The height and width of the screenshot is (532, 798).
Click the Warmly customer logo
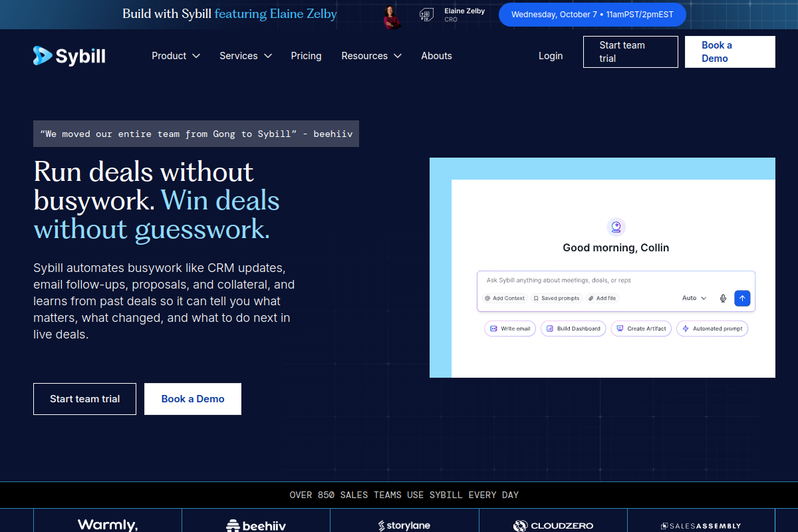[x=108, y=525]
